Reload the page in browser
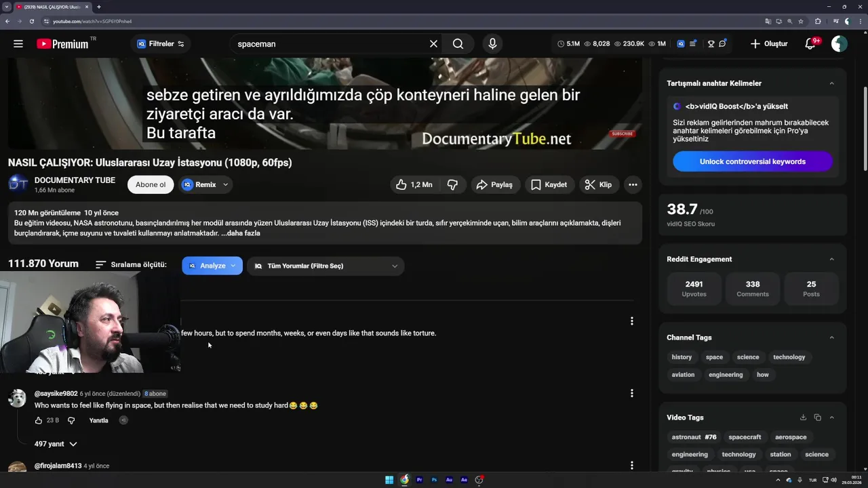The width and height of the screenshot is (868, 488). pyautogui.click(x=31, y=21)
